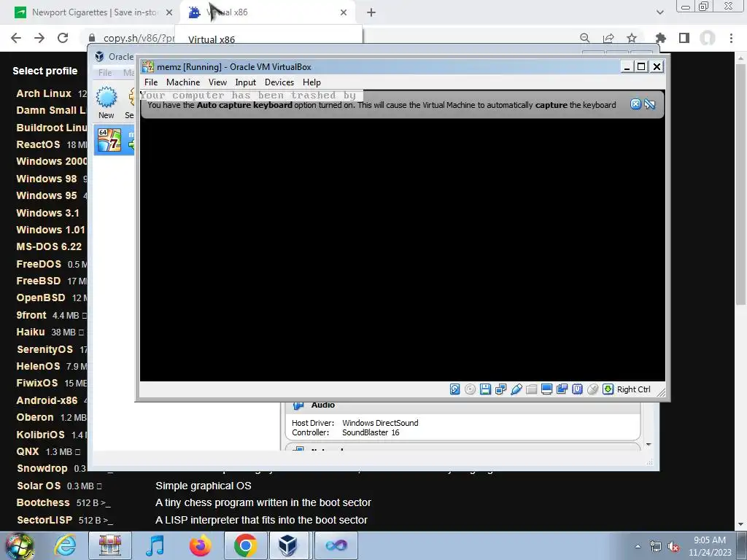Open Chrome tab search dropdown
The height and width of the screenshot is (560, 747).
point(659,12)
